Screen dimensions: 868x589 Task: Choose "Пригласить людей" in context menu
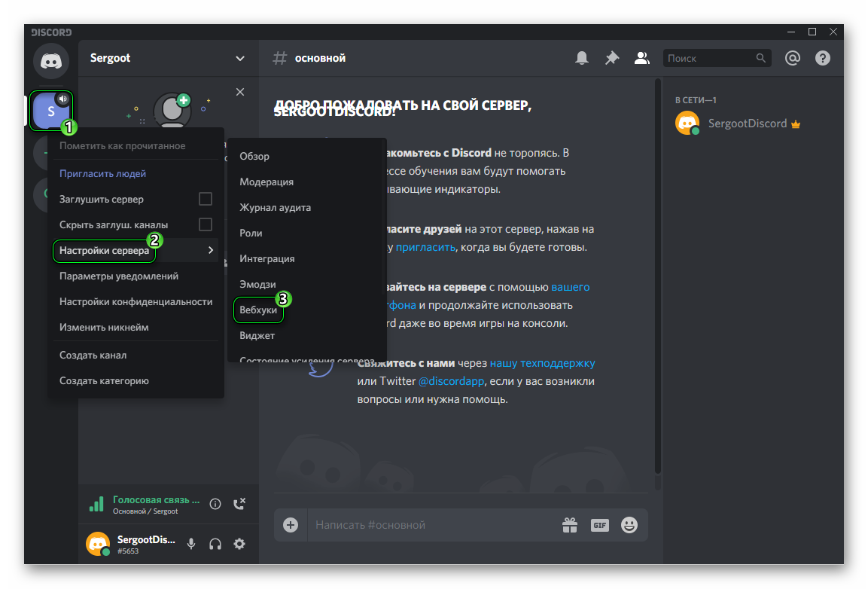point(136,173)
